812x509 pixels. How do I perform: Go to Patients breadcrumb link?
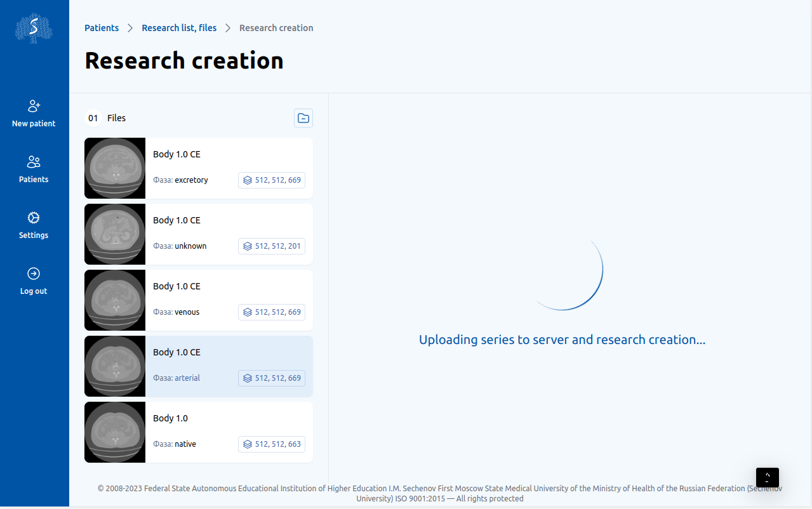click(102, 28)
